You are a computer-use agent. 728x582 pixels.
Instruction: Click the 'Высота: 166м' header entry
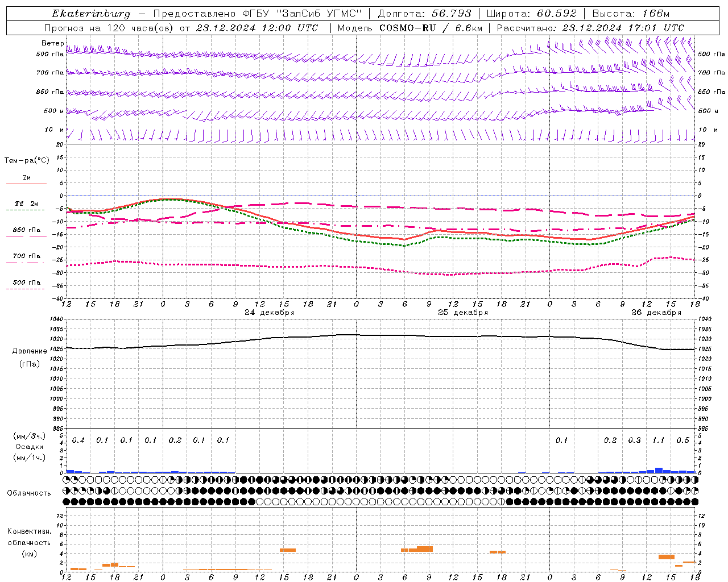631,14
